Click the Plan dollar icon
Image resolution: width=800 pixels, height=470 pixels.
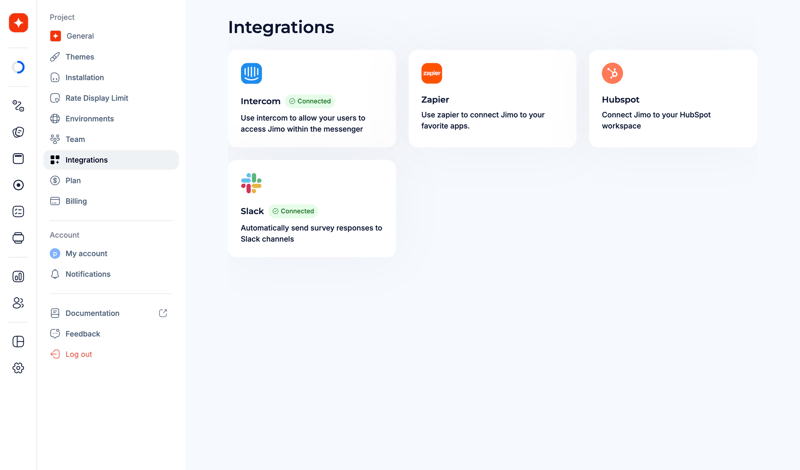click(55, 180)
